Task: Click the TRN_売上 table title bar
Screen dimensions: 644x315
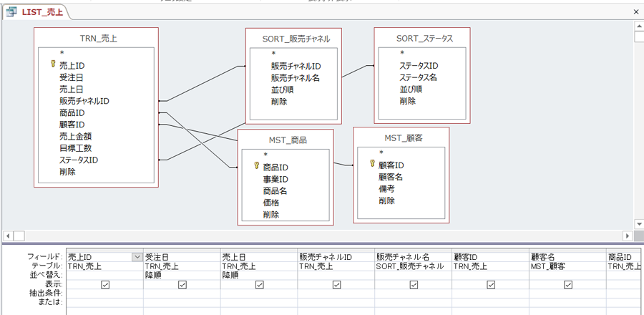Action: click(x=98, y=39)
